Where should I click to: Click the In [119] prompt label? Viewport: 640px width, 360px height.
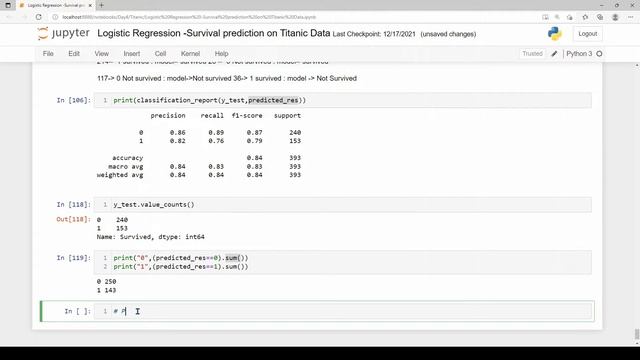(73, 258)
